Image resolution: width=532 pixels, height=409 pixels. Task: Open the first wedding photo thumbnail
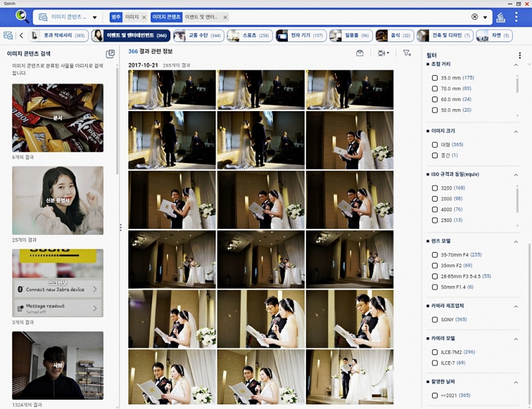coord(172,90)
